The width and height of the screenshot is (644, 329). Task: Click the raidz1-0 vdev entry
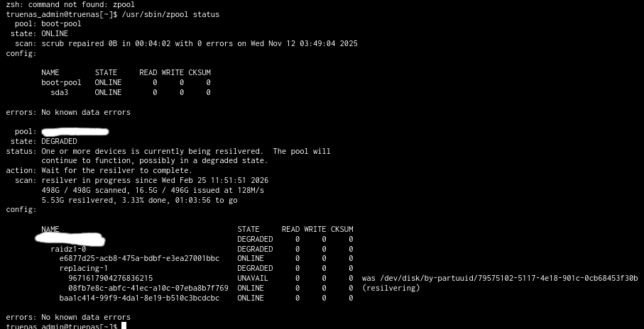[x=68, y=249]
